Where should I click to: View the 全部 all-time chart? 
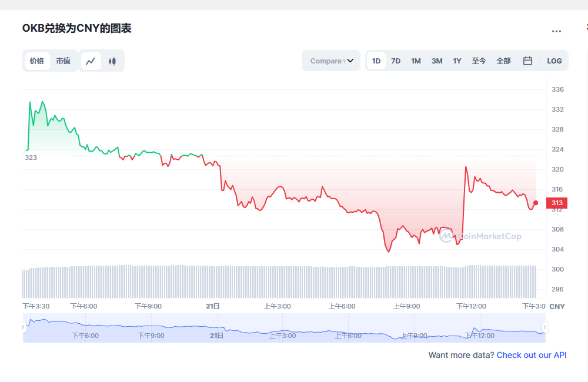[x=503, y=61]
